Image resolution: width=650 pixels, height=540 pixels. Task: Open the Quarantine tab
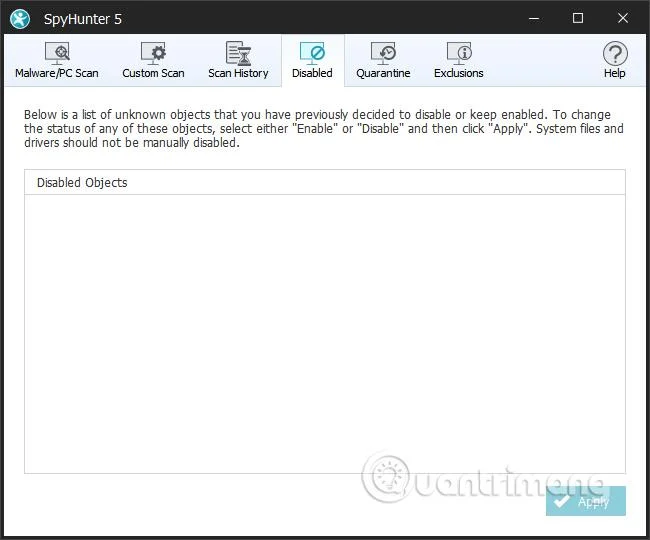pos(383,61)
